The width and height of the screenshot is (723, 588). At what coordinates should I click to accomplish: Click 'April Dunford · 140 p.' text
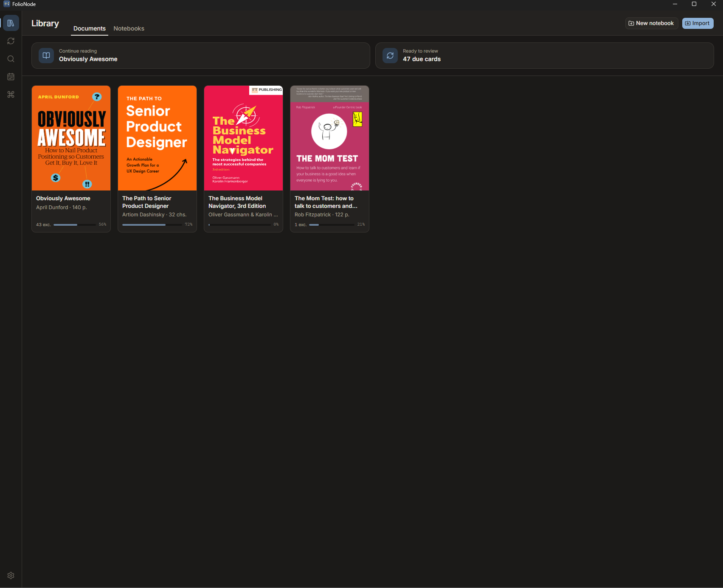[x=62, y=207]
